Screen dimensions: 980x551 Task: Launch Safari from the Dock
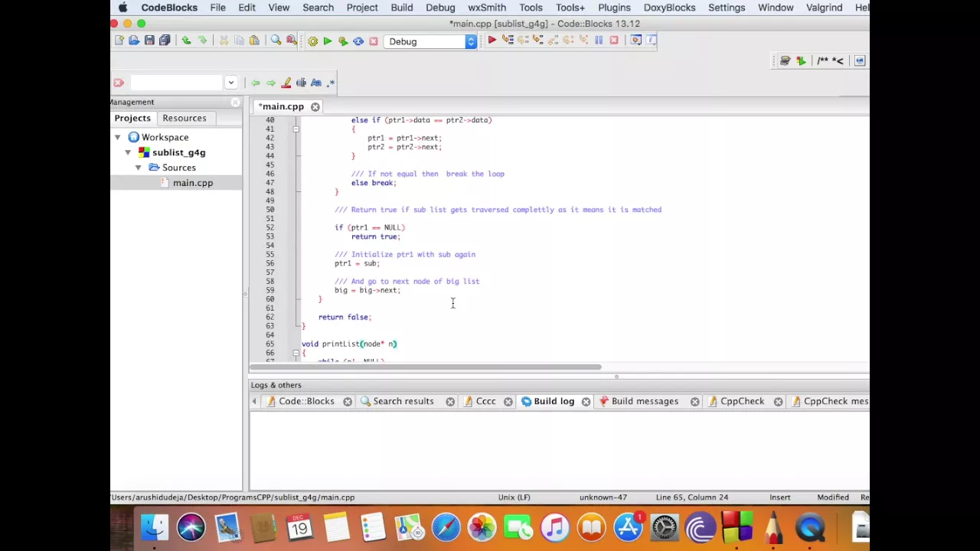pos(446,527)
